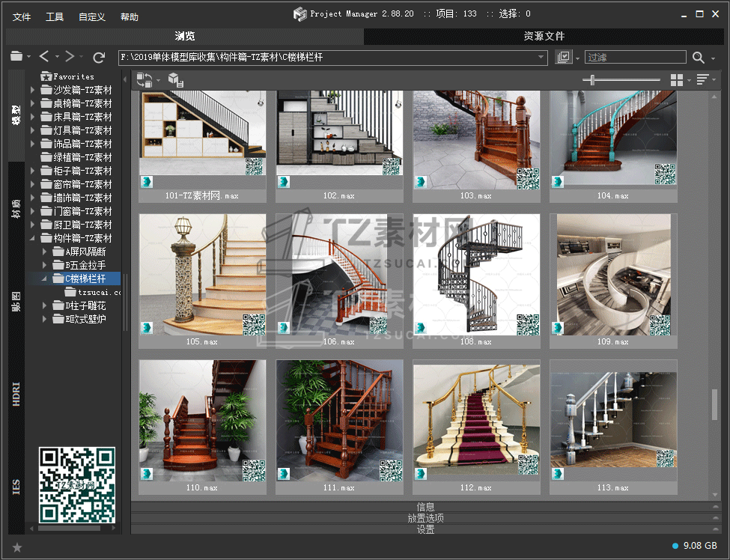Select the 108.max spiral staircase thumbnail
Viewport: 730px width, 560px height.
pyautogui.click(x=476, y=275)
